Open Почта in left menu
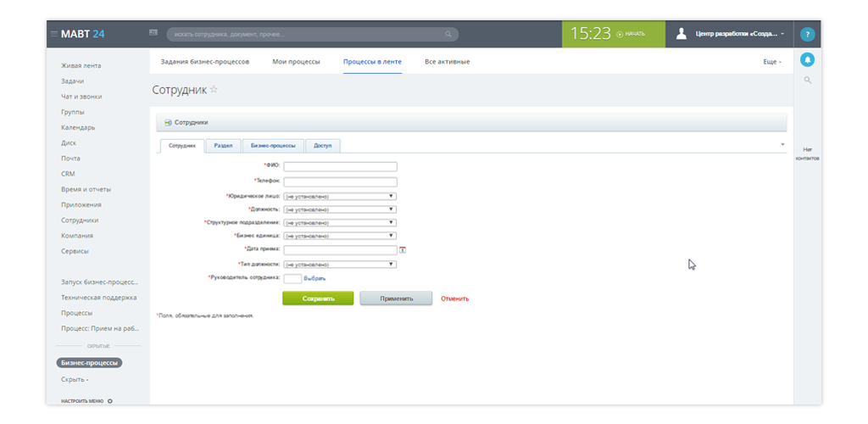Image resolution: width=868 pixels, height=424 pixels. click(70, 159)
